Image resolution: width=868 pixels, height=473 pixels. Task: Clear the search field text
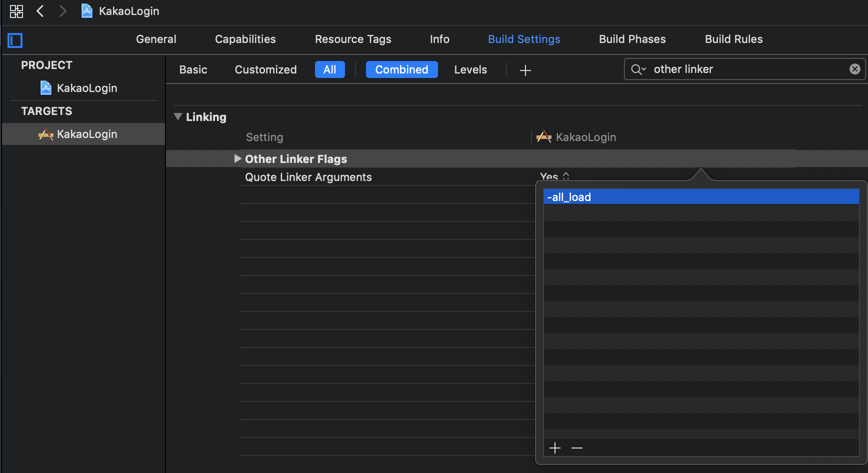pyautogui.click(x=855, y=69)
